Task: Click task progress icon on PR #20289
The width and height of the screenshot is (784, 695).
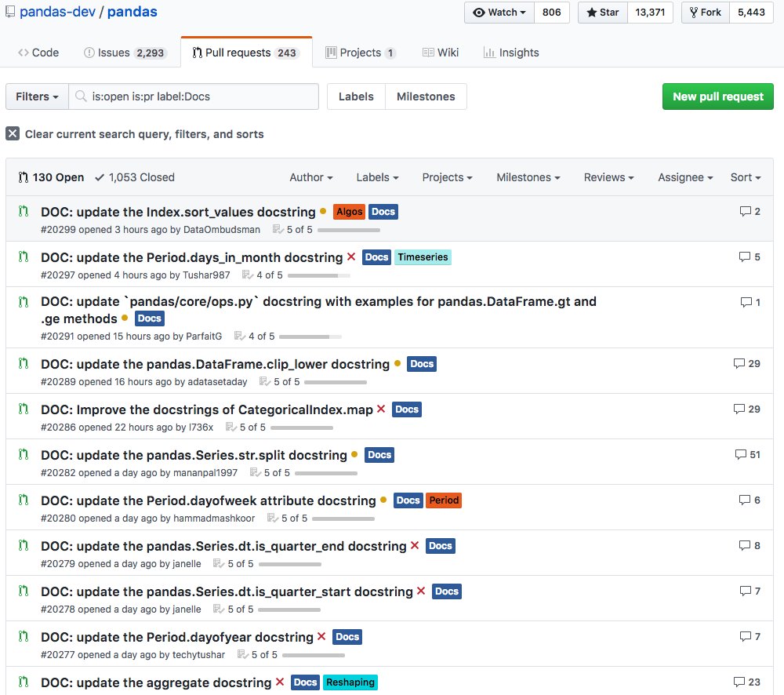Action: 265,382
